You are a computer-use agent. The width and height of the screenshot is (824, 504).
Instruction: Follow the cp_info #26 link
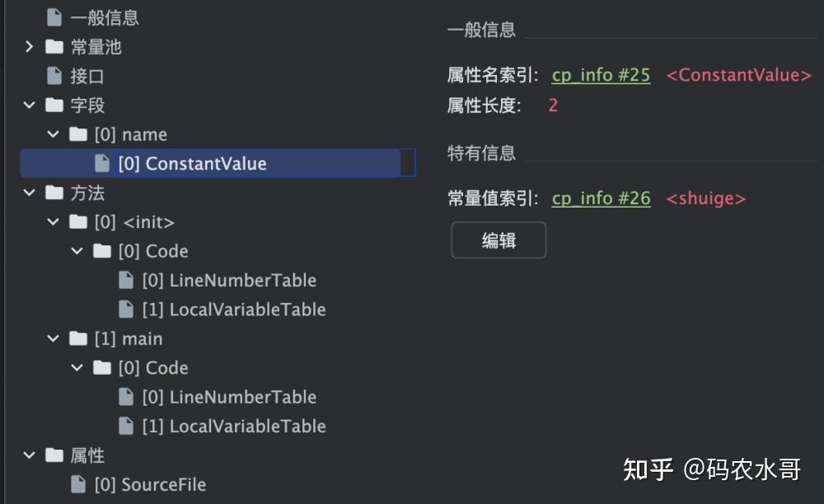tap(600, 198)
